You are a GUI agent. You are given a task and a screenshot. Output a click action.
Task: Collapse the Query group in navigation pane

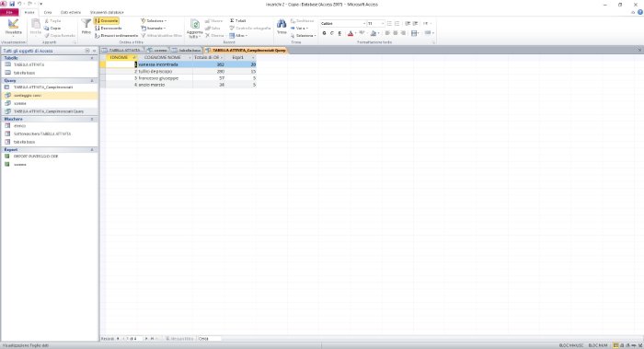pyautogui.click(x=92, y=81)
